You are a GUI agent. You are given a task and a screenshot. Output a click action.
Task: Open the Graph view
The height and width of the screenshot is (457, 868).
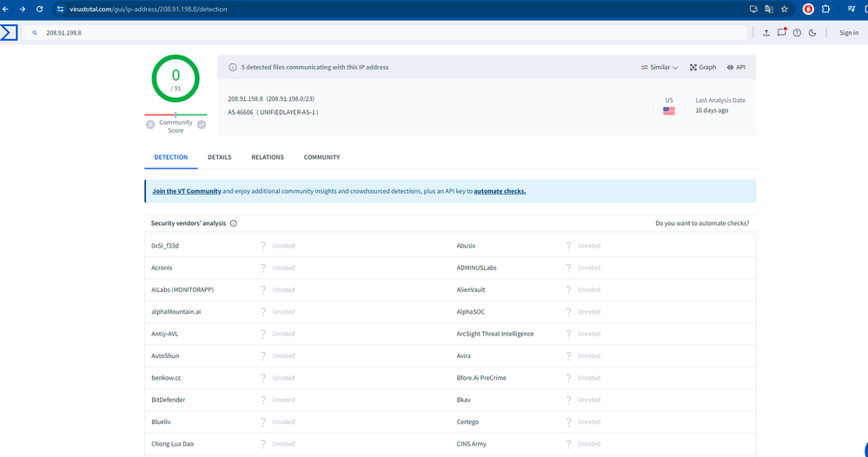click(703, 67)
